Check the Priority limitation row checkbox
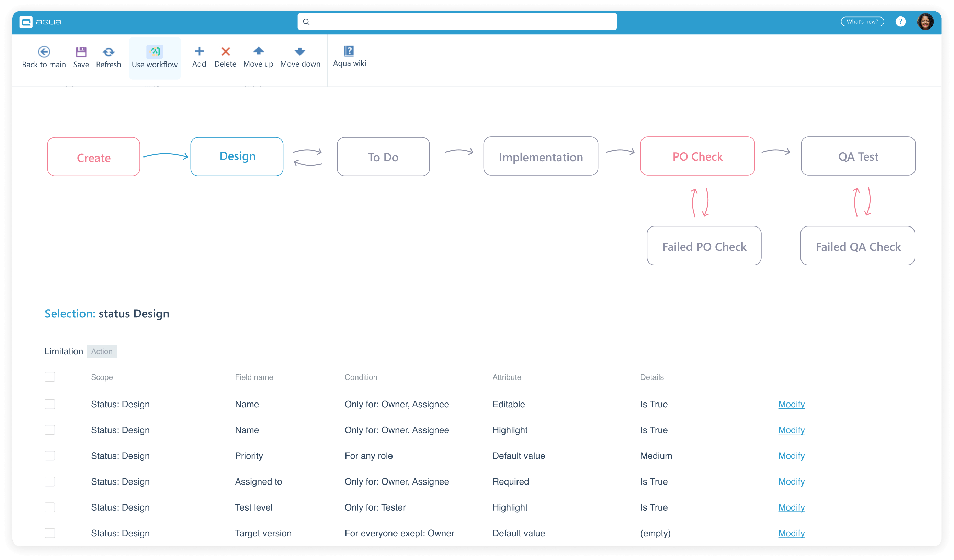 coord(49,456)
